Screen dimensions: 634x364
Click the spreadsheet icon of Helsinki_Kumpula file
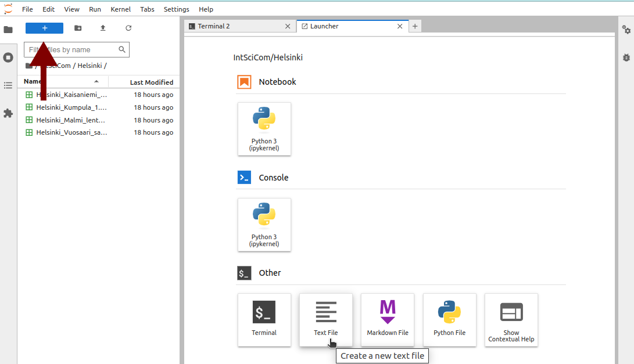click(29, 107)
